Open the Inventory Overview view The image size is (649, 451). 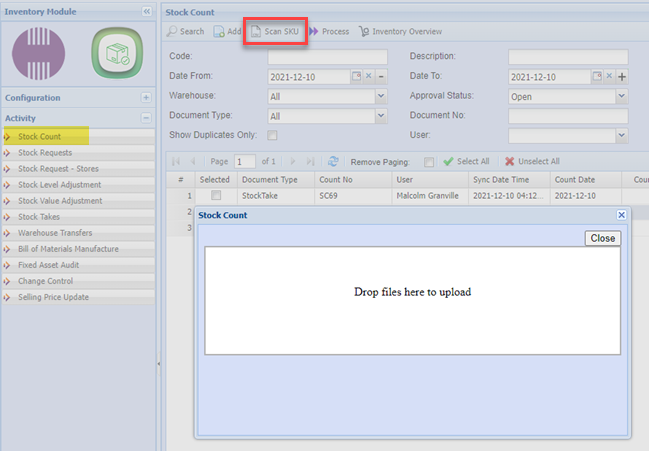(x=399, y=31)
